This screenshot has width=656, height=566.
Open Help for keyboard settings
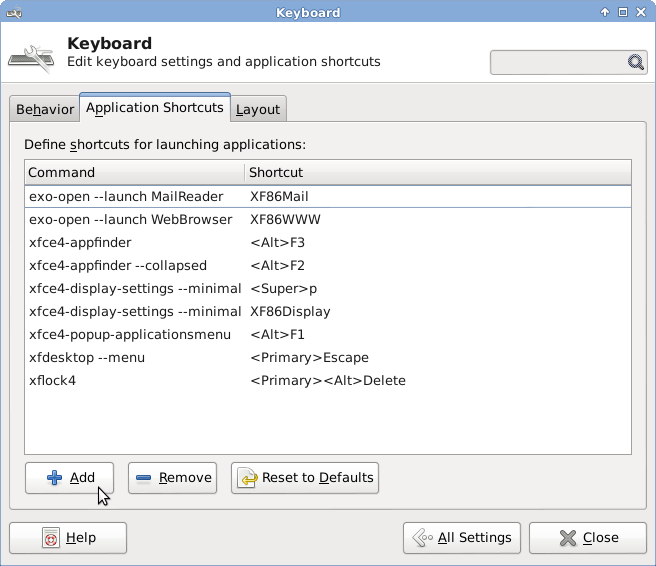(x=68, y=538)
